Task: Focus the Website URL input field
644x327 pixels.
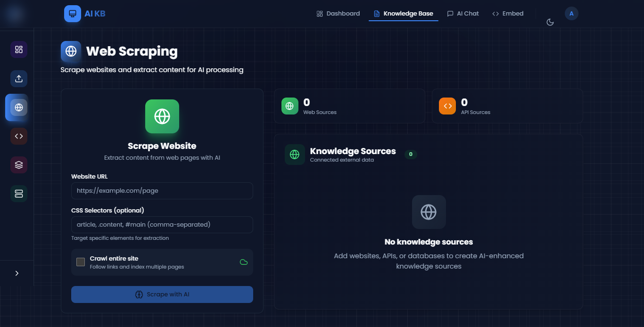Action: 162,191
